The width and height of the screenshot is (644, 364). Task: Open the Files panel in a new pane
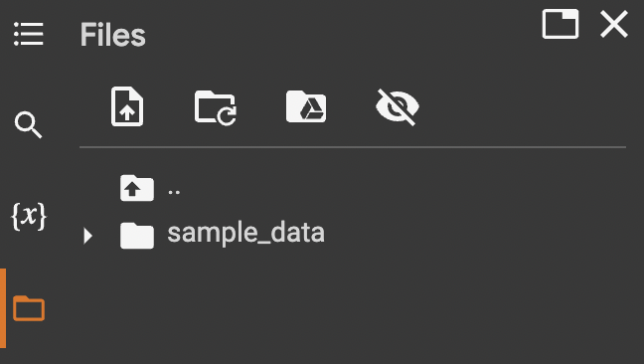561,24
